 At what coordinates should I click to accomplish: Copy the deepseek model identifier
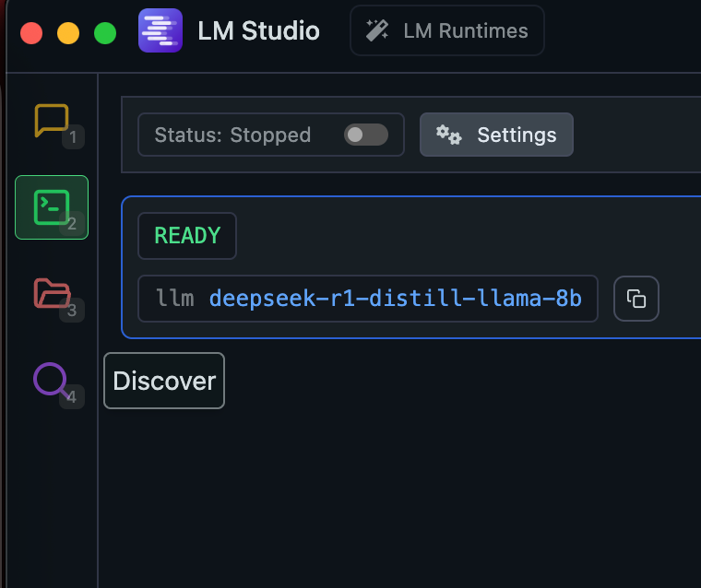pyautogui.click(x=636, y=299)
